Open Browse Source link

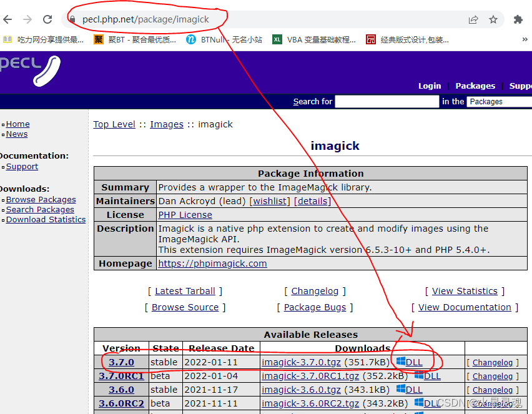(185, 307)
